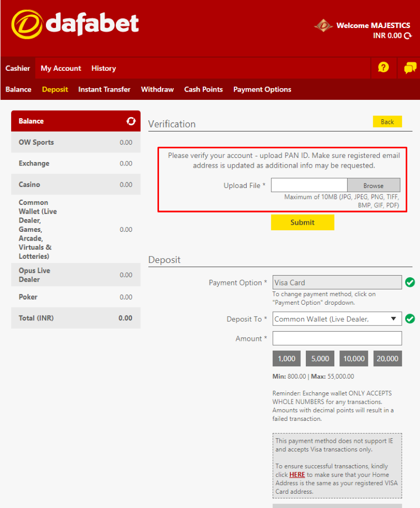The image size is (420, 508).
Task: Open the History tab
Action: click(103, 68)
